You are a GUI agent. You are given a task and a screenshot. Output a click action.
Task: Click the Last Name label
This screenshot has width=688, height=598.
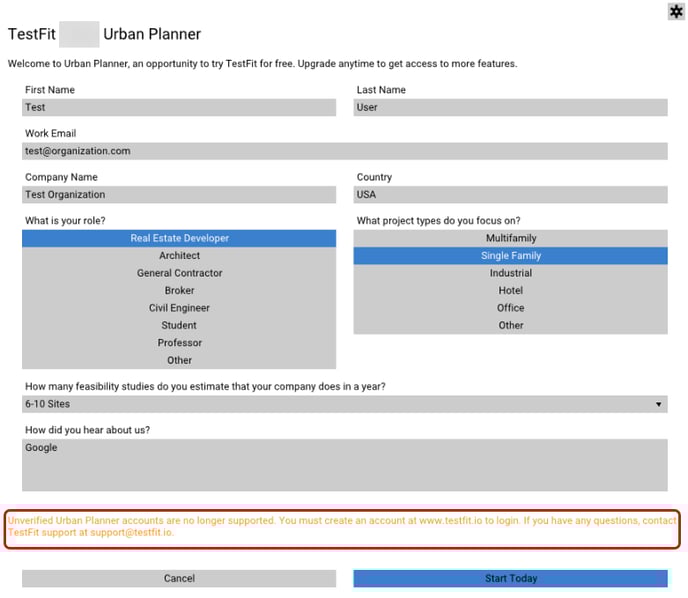(381, 90)
